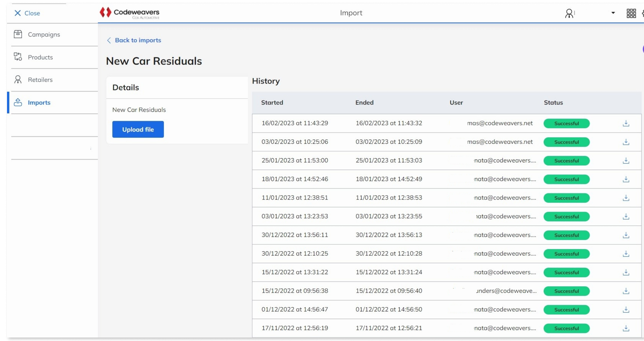Download the 15/12/2022 09:56:38 import file
Screen dimensions: 644x341
point(626,291)
